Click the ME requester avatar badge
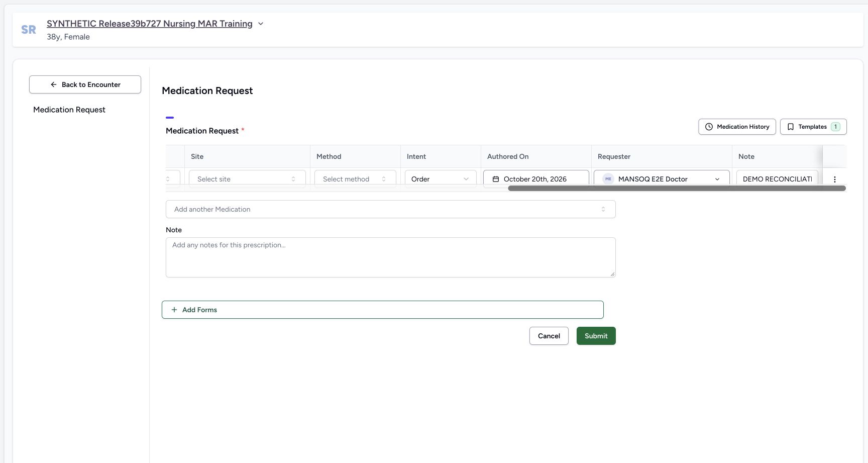Image resolution: width=868 pixels, height=463 pixels. pyautogui.click(x=608, y=179)
